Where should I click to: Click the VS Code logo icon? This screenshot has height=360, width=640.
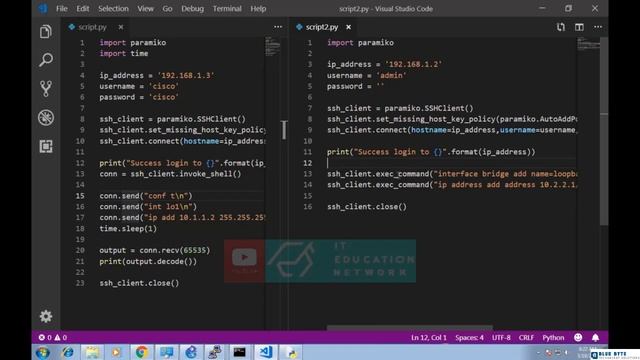[42, 9]
